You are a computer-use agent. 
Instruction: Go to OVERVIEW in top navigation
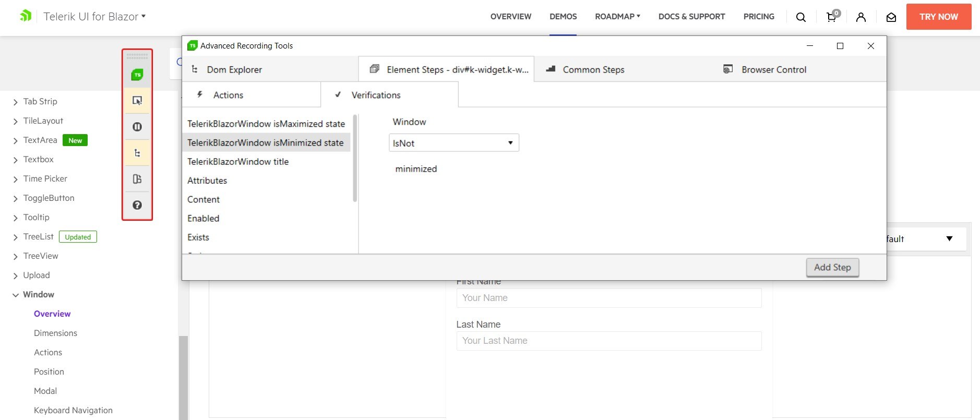click(511, 17)
